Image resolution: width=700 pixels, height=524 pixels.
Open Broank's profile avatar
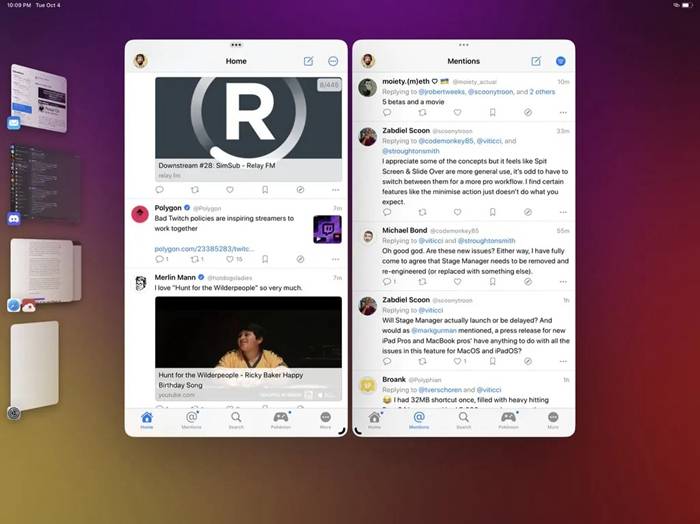(368, 385)
